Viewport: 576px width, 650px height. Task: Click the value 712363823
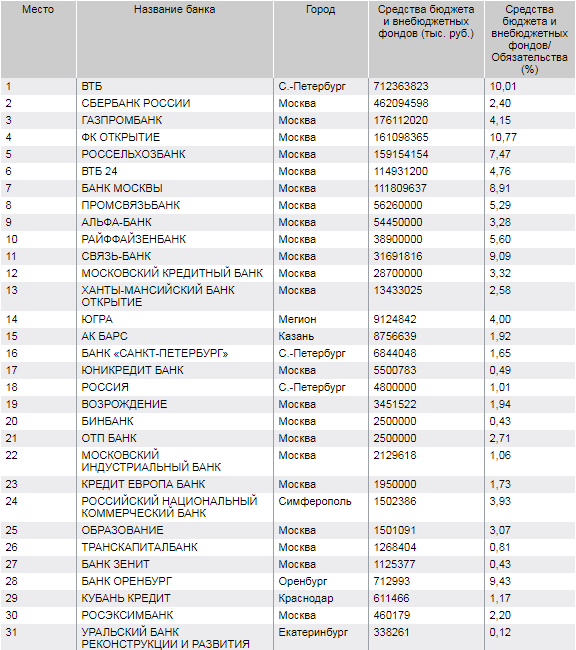point(401,87)
